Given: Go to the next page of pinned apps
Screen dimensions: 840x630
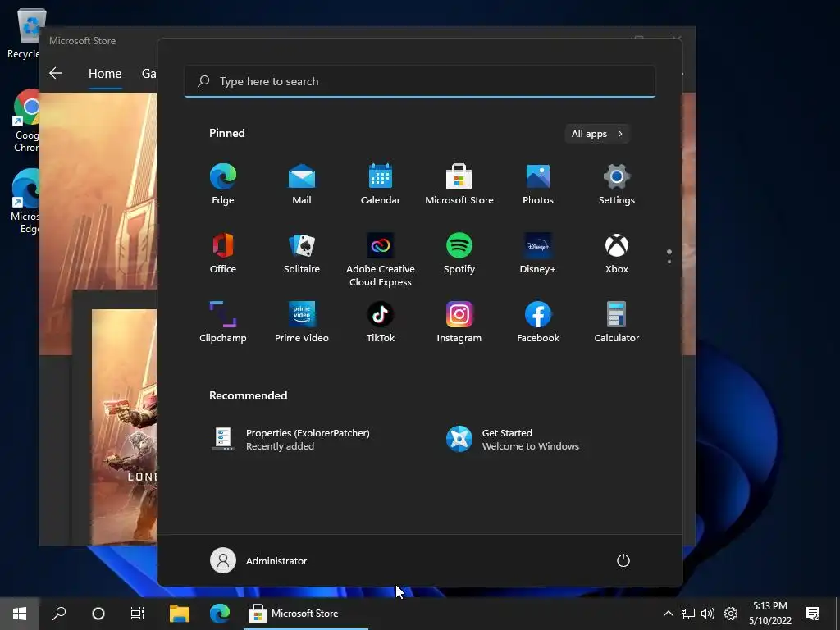Looking at the screenshot, I should [669, 261].
